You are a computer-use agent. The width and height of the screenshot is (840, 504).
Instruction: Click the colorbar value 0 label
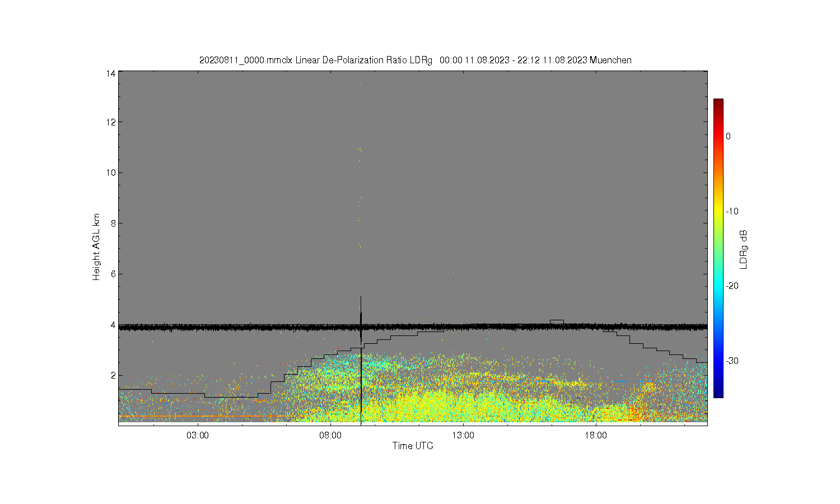click(x=728, y=136)
